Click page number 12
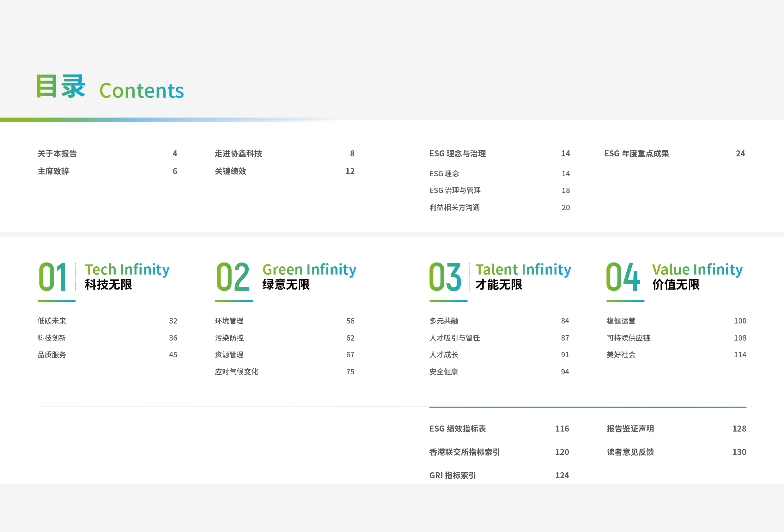The width and height of the screenshot is (784, 532). (x=350, y=171)
